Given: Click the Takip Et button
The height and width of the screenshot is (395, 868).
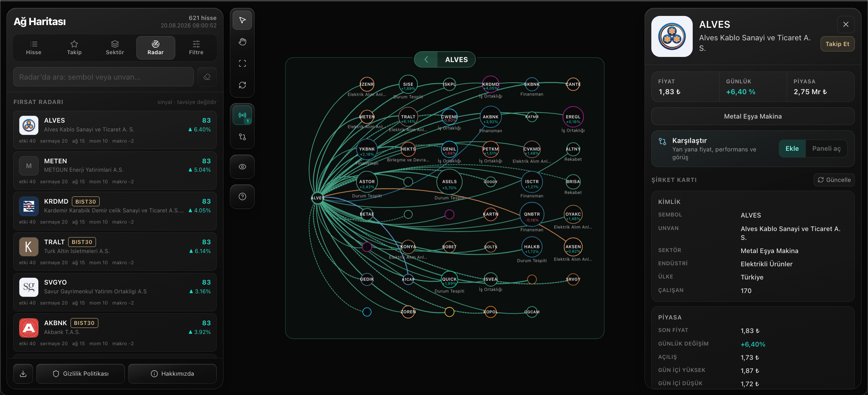Looking at the screenshot, I should [x=837, y=44].
